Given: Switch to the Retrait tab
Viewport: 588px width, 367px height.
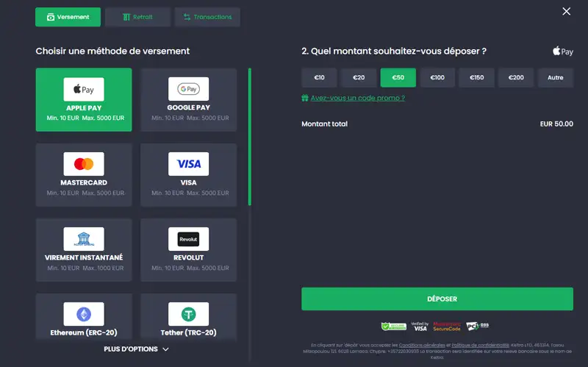Looking at the screenshot, I should point(137,17).
